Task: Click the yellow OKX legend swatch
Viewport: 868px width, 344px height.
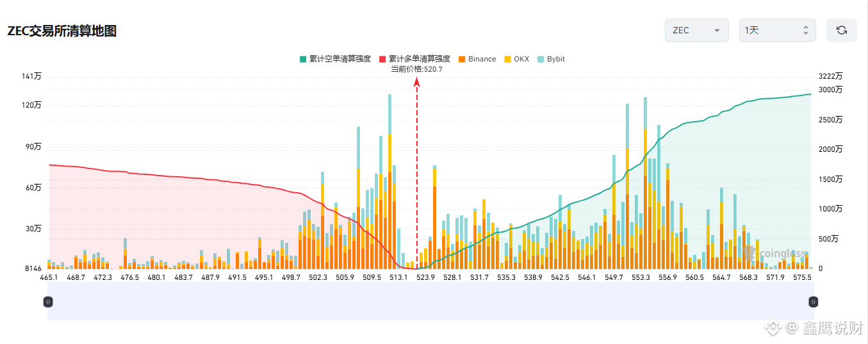Action: tap(507, 59)
